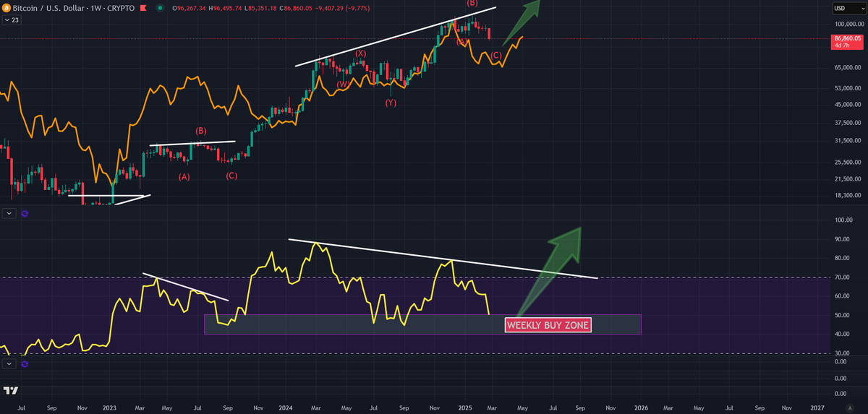
Task: Click the 2024 label on time axis
Action: pyautogui.click(x=284, y=407)
